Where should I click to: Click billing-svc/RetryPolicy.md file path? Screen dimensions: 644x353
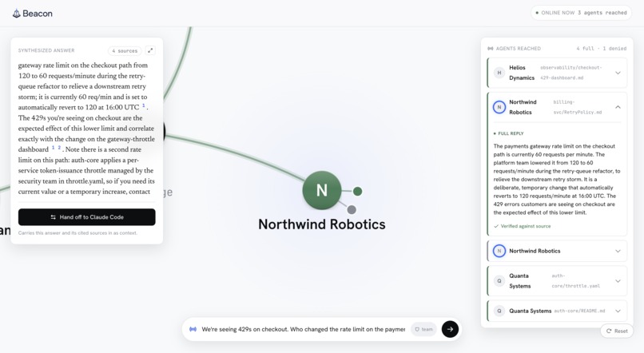click(577, 107)
